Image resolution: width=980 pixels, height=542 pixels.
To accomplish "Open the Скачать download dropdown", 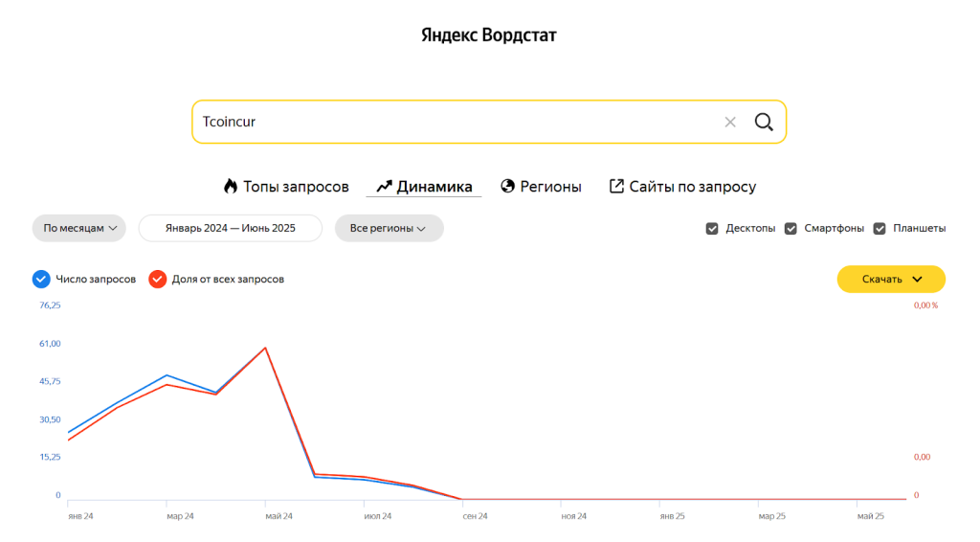I will tap(891, 279).
